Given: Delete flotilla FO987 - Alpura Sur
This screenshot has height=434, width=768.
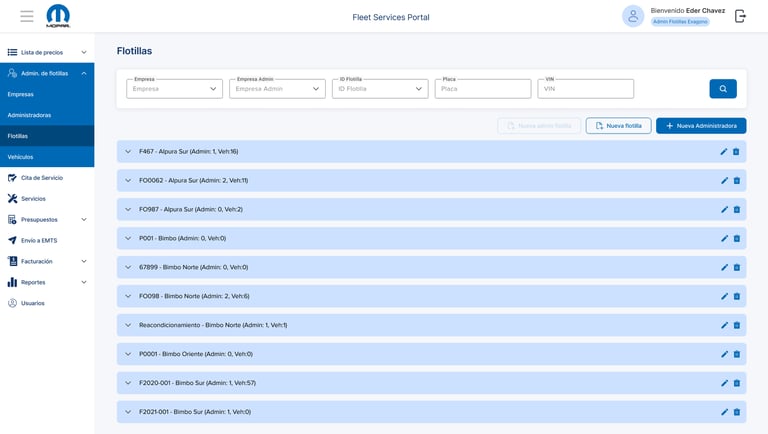Looking at the screenshot, I should click(x=737, y=210).
